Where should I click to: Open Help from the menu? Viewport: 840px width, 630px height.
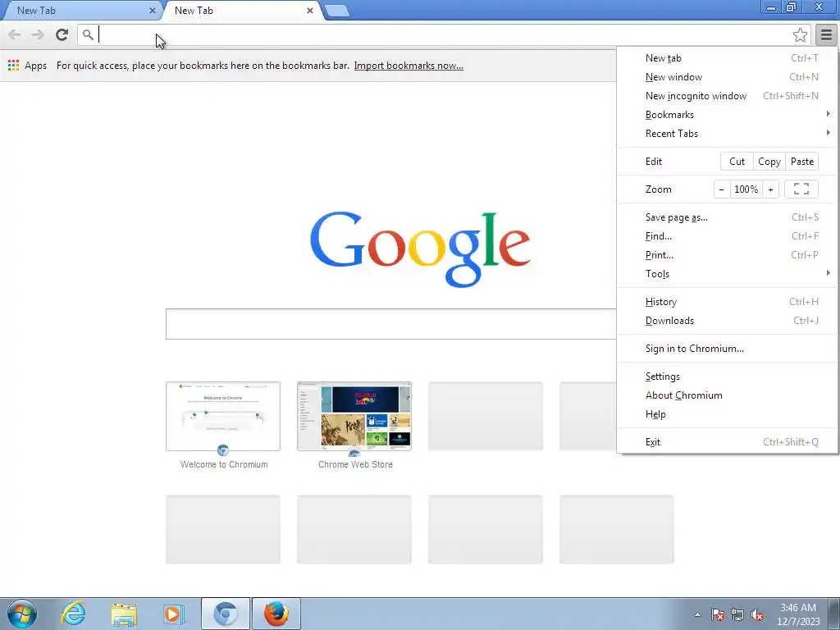pyautogui.click(x=728, y=414)
